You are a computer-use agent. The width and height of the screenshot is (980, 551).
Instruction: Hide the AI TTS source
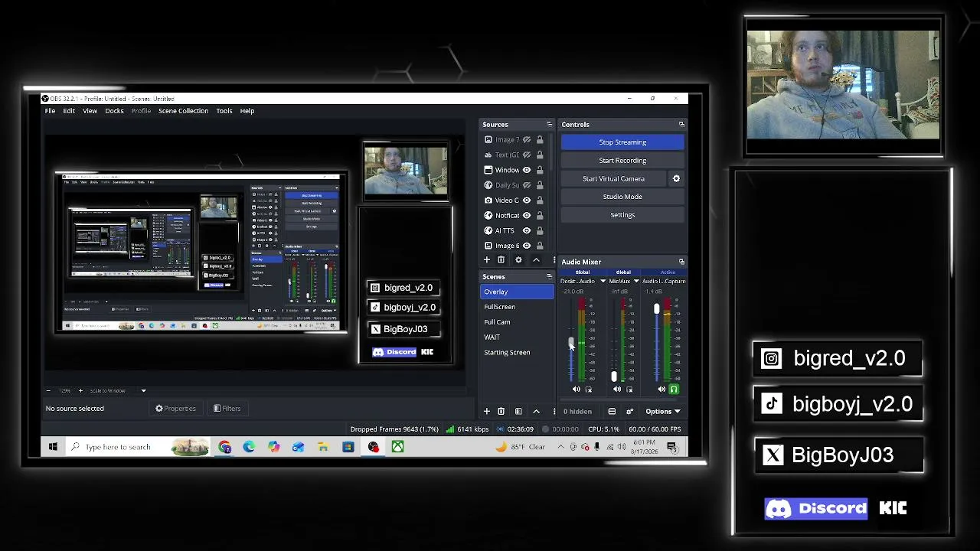pos(527,230)
